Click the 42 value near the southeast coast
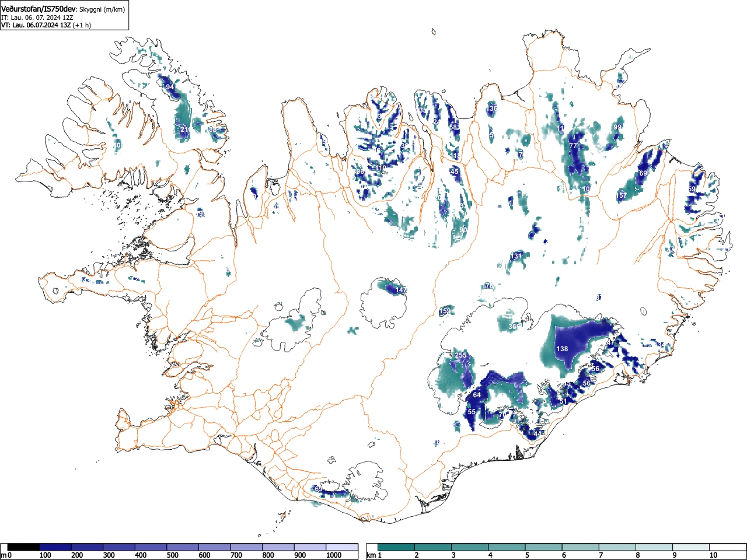The image size is (747, 560). pos(537,434)
